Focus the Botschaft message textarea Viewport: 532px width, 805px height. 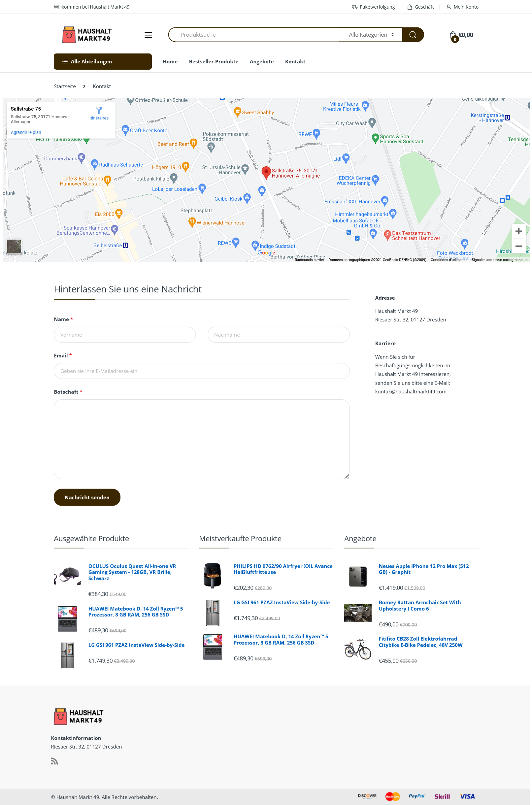[202, 439]
